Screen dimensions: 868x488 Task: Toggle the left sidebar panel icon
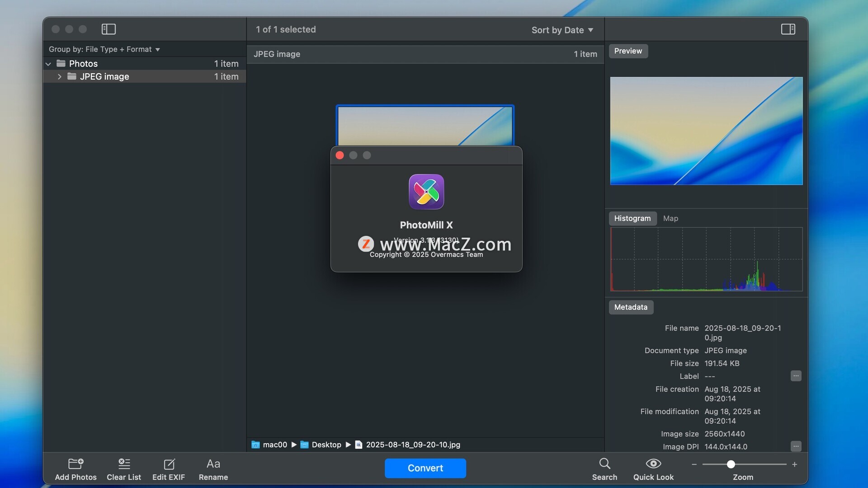point(108,29)
